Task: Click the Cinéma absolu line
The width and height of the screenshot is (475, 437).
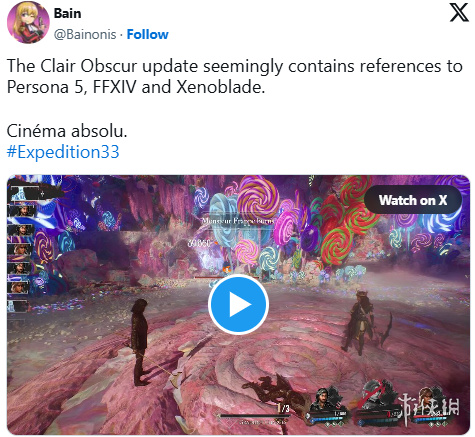Action: click(x=67, y=131)
